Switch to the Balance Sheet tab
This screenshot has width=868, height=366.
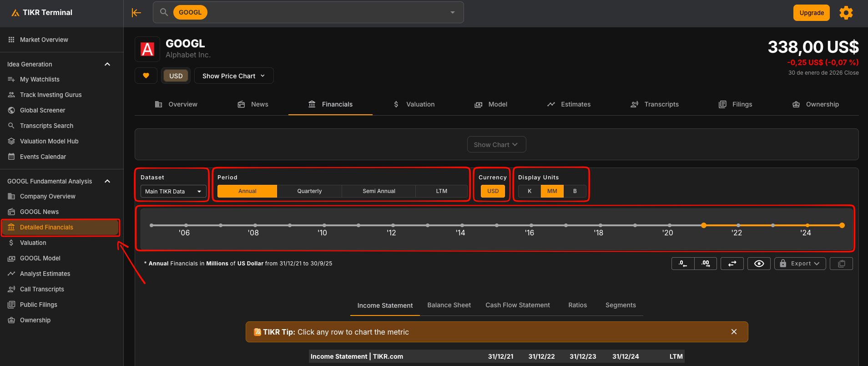[x=449, y=305]
